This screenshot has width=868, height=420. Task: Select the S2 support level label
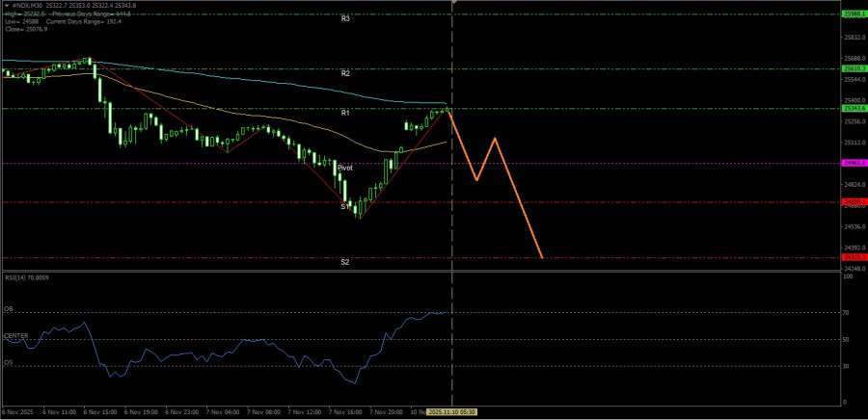click(x=344, y=262)
